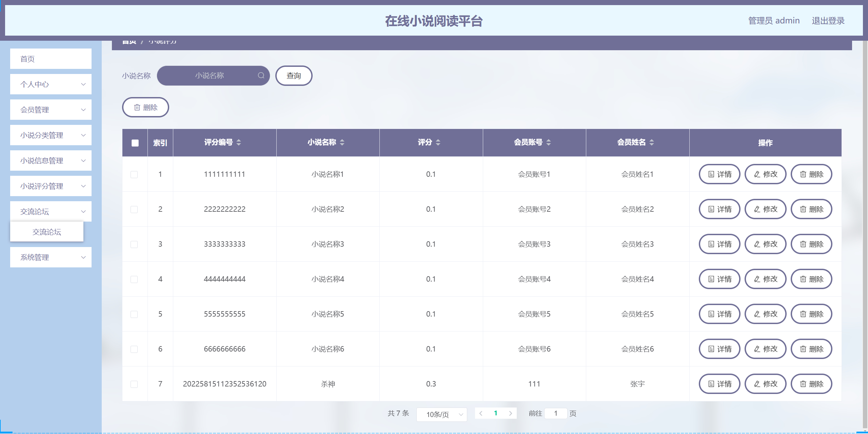Delete row 3333333333
The height and width of the screenshot is (434, 868).
coord(811,244)
